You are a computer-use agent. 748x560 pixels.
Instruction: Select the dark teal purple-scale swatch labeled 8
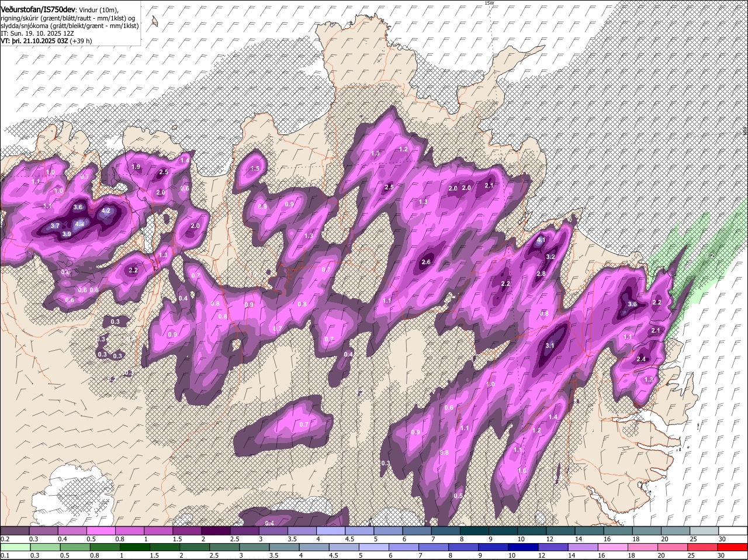[x=475, y=530]
